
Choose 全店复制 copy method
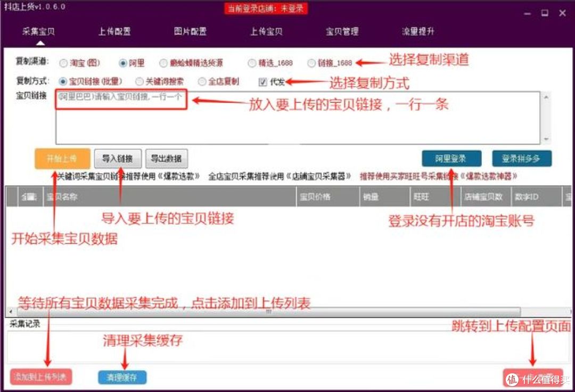click(202, 81)
